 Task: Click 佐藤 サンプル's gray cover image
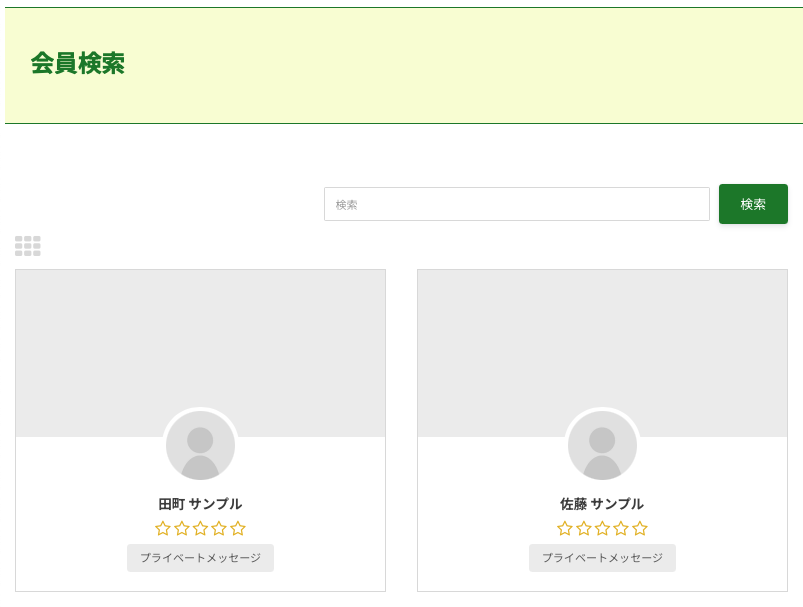pyautogui.click(x=602, y=340)
